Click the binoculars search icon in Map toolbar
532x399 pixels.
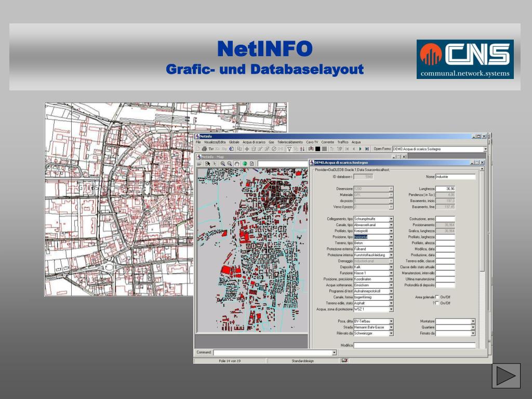click(208, 164)
